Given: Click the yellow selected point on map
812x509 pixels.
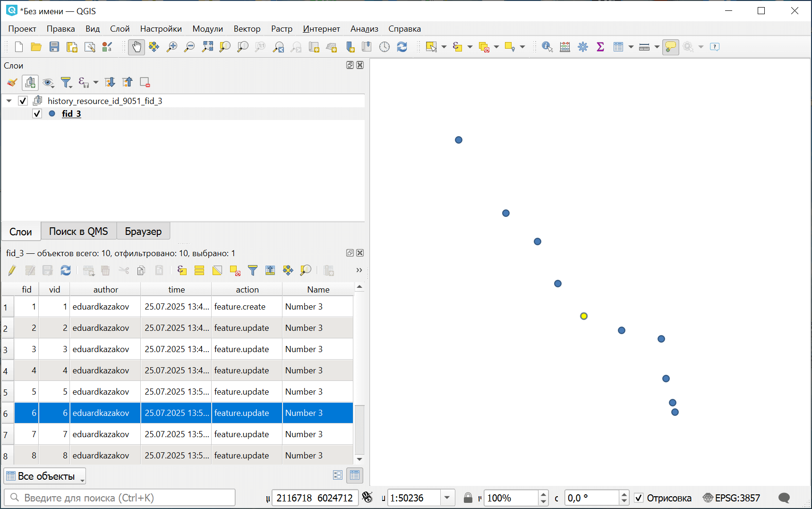Looking at the screenshot, I should click(x=584, y=316).
